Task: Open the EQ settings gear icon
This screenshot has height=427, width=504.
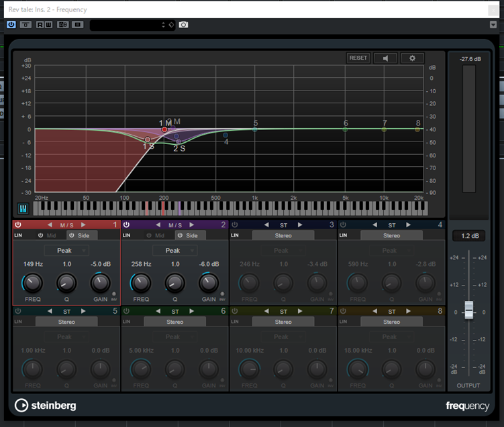Action: tap(412, 58)
